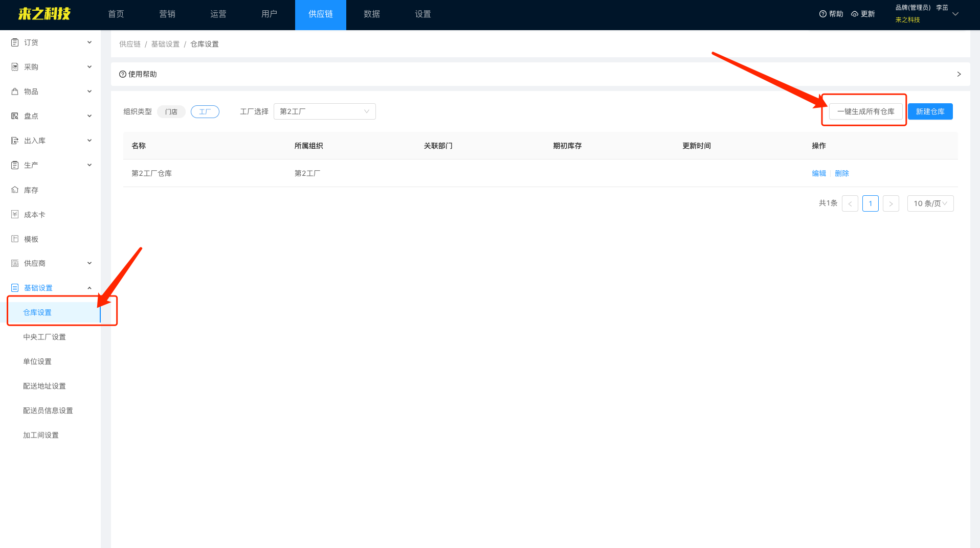Image resolution: width=980 pixels, height=548 pixels.
Task: Click the 订货 sidebar icon
Action: coord(15,42)
